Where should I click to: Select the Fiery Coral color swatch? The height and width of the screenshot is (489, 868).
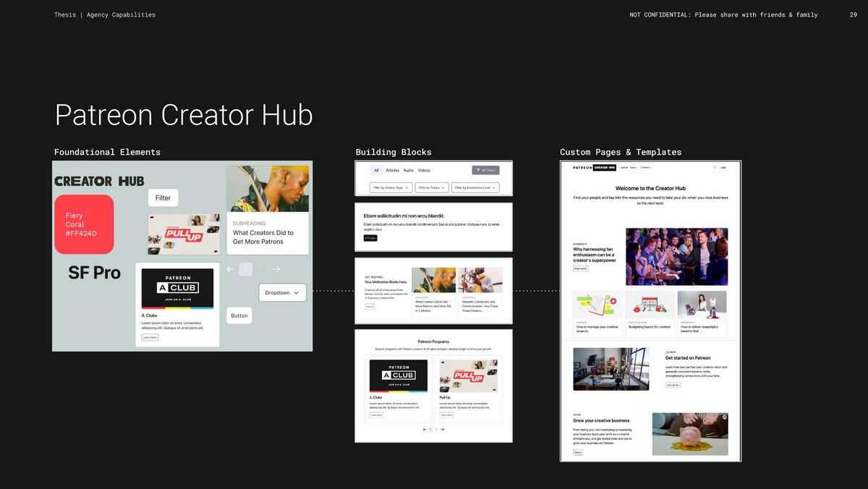[84, 224]
